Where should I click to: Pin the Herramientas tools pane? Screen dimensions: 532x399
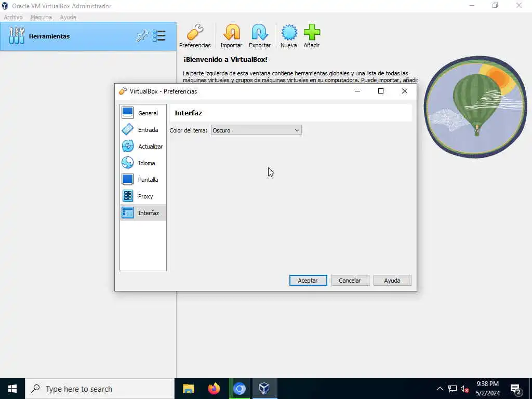[142, 36]
